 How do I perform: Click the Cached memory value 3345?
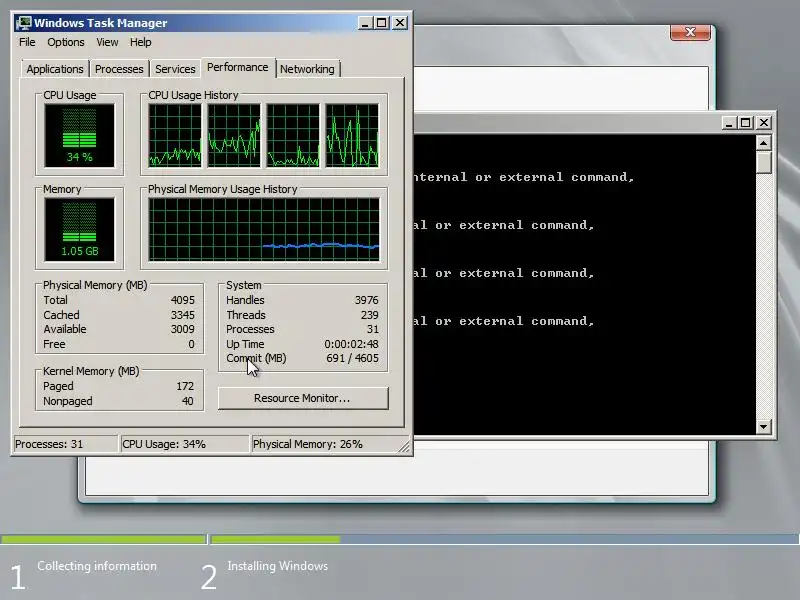click(183, 315)
